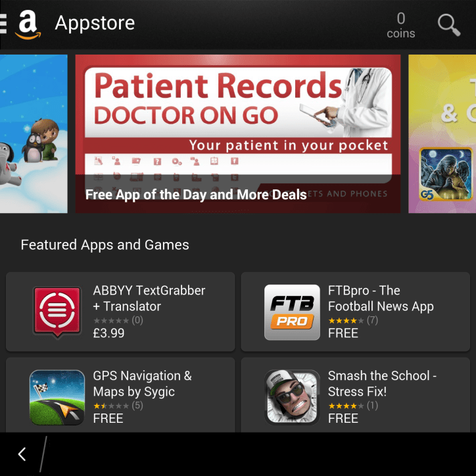476x476 pixels.
Task: Tap the £3.99 price for ABBYY
Action: coord(108,333)
